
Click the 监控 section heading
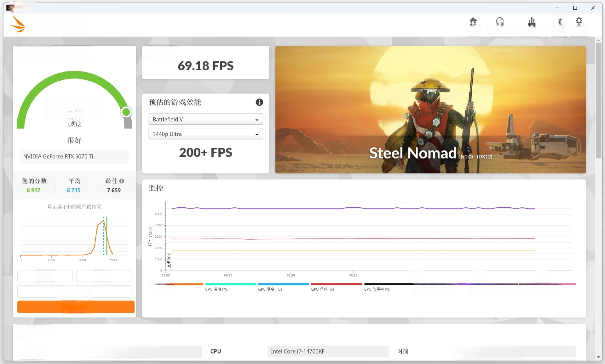click(x=156, y=188)
